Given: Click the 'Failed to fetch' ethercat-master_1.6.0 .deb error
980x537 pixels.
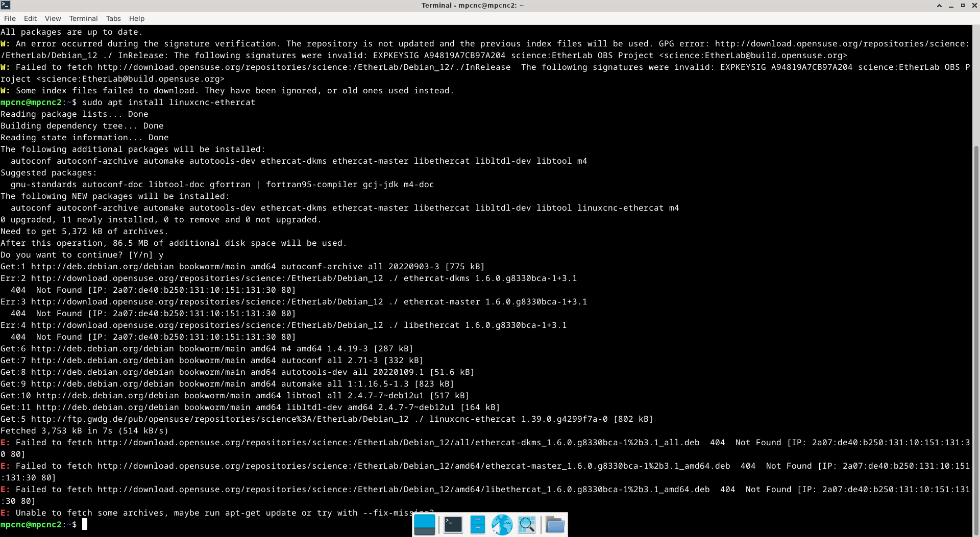Looking at the screenshot, I should [x=485, y=471].
